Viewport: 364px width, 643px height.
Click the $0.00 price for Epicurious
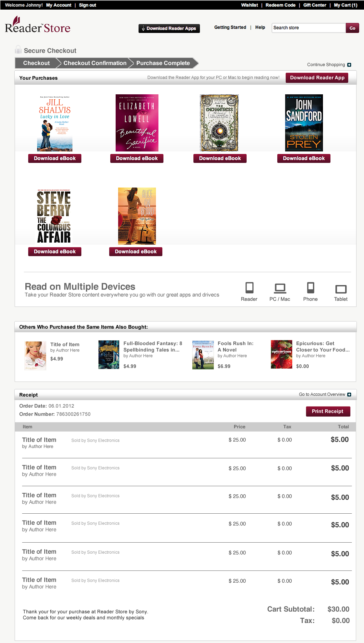coord(303,366)
